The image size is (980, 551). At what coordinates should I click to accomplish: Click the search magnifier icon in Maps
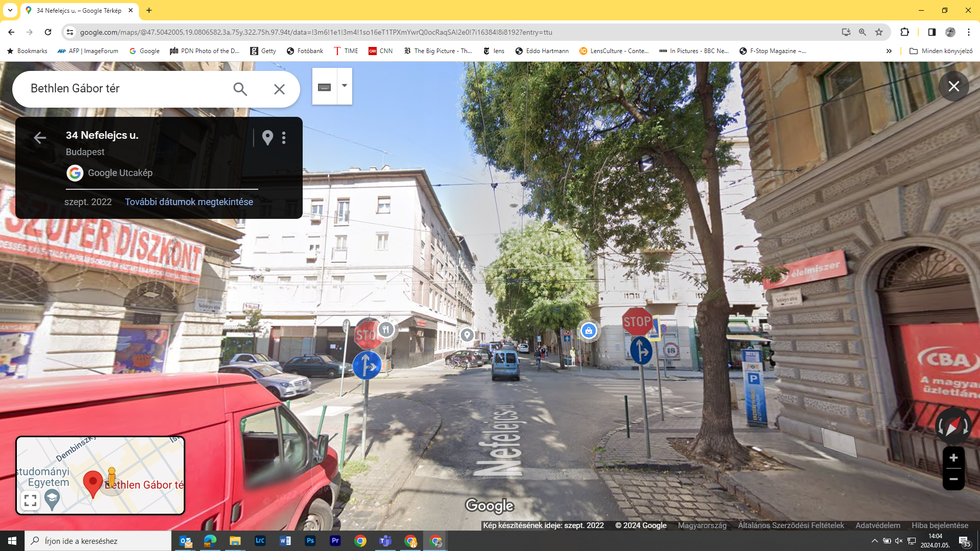(x=240, y=89)
